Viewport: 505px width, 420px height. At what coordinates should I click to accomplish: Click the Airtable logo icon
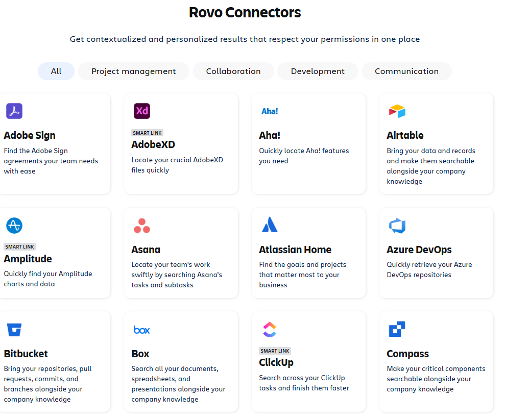point(397,111)
